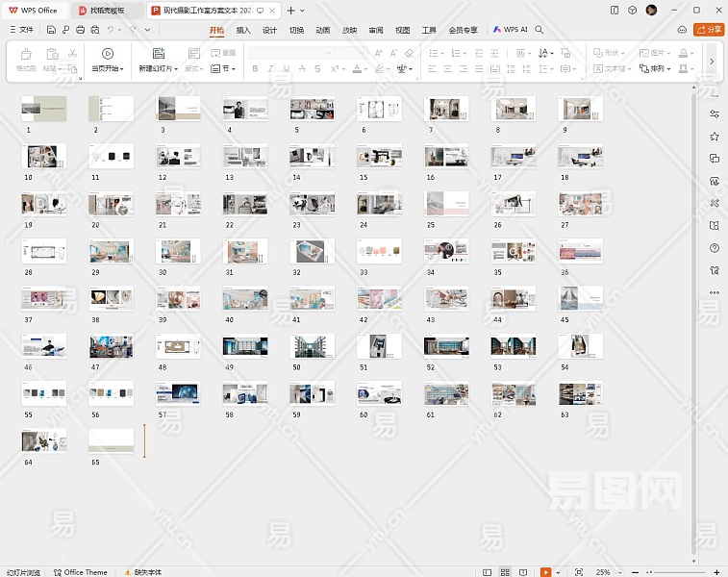
Task: Click the 缺失字体 missing fonts warning
Action: (x=142, y=572)
